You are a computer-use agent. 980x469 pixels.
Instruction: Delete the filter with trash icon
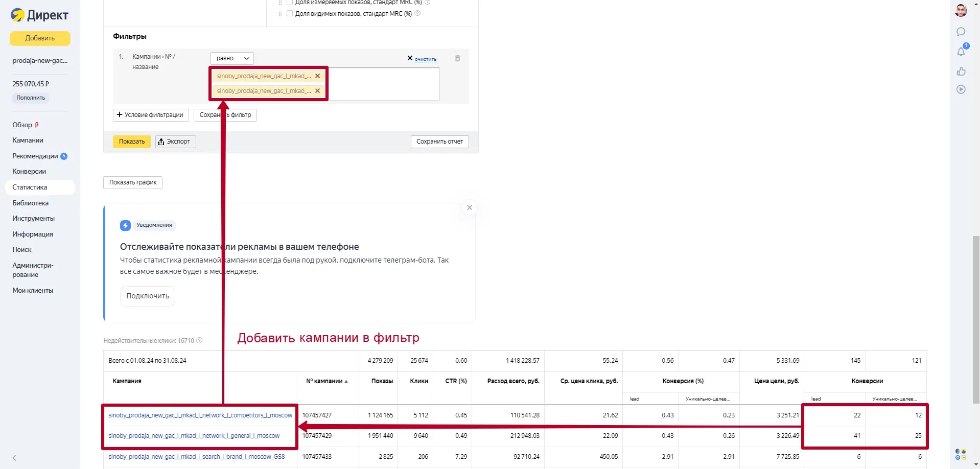click(x=457, y=58)
